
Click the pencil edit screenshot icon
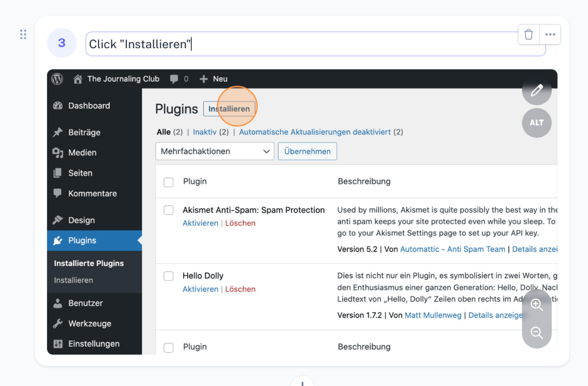[x=536, y=91]
